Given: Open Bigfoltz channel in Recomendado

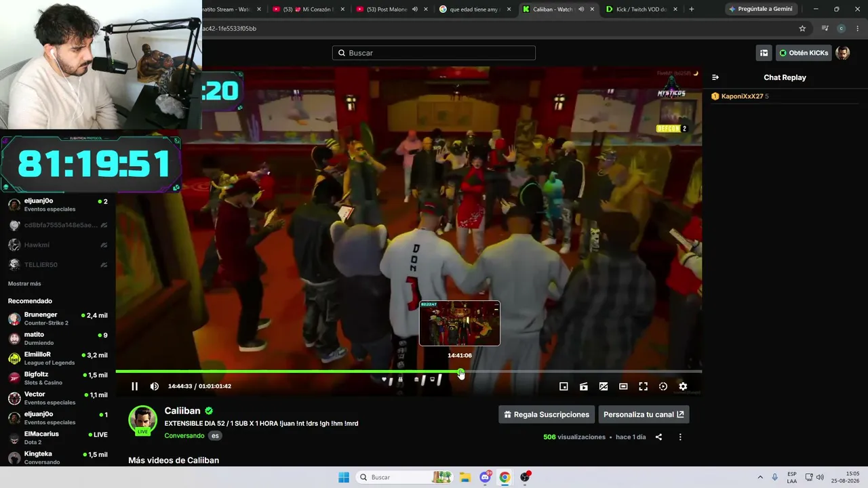Looking at the screenshot, I should [58, 378].
